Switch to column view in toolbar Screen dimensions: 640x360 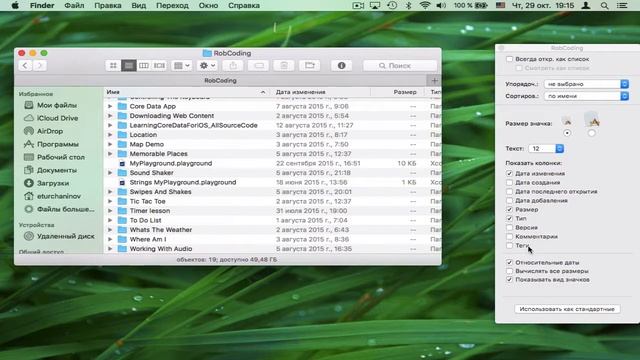144,65
